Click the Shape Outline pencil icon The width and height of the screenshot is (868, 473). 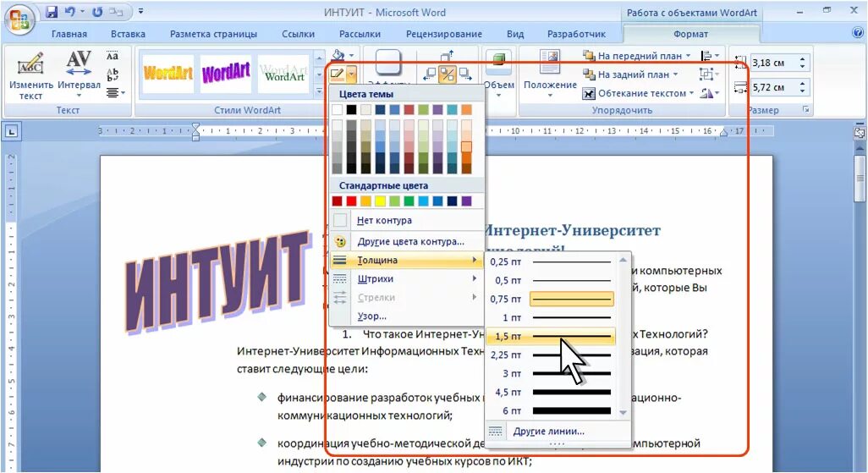(x=337, y=73)
